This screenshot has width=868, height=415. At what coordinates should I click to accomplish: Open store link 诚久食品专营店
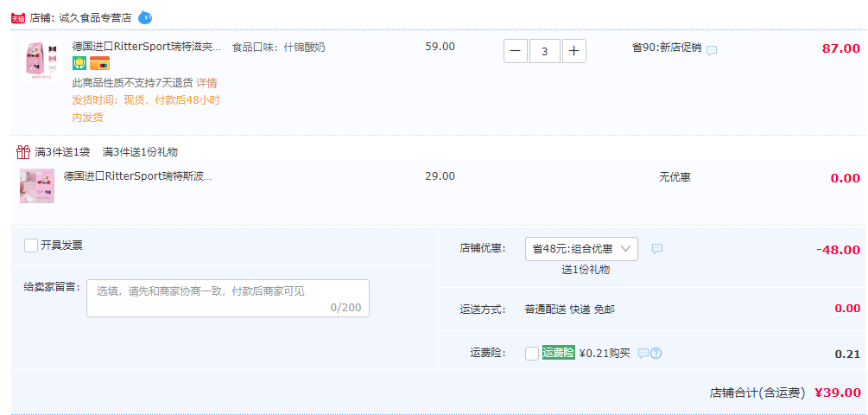tap(93, 18)
